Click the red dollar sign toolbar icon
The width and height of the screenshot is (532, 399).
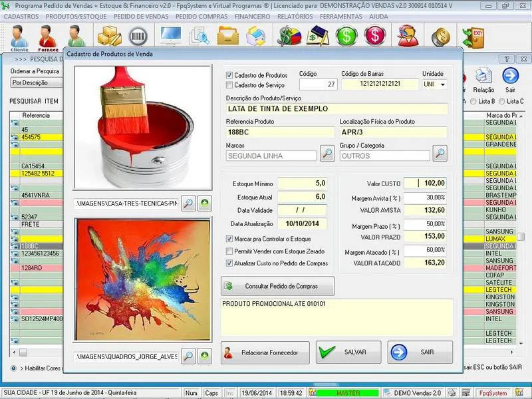click(375, 37)
